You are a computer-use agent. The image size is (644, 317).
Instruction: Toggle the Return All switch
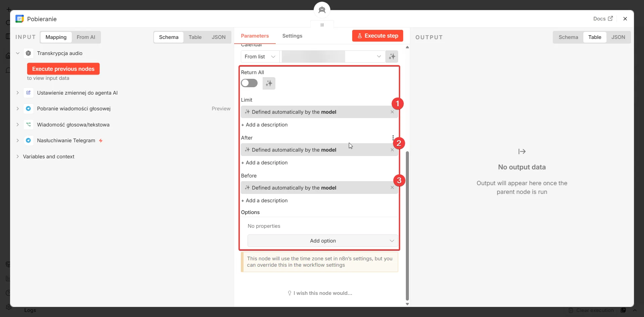click(x=249, y=83)
